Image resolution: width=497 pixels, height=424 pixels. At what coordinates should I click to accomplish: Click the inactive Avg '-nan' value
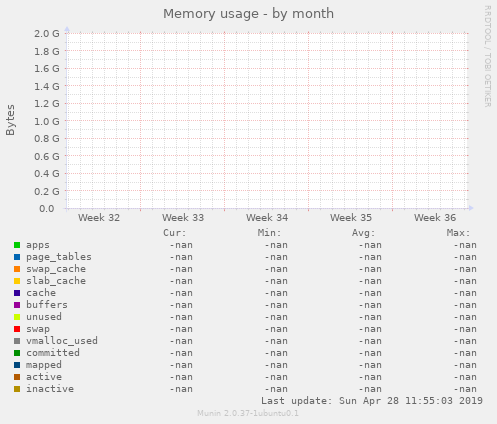(x=370, y=389)
